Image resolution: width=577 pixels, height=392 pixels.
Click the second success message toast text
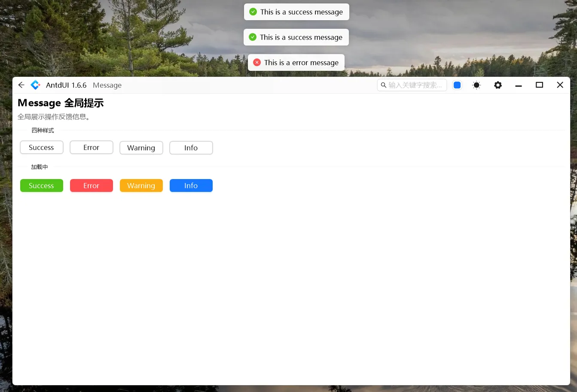click(301, 37)
